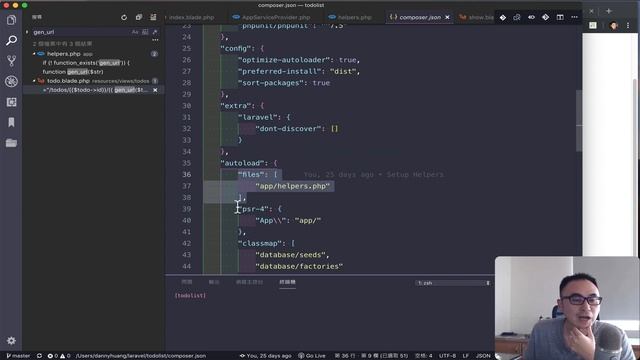Toggle the eye file annotations icon

[x=531, y=17]
